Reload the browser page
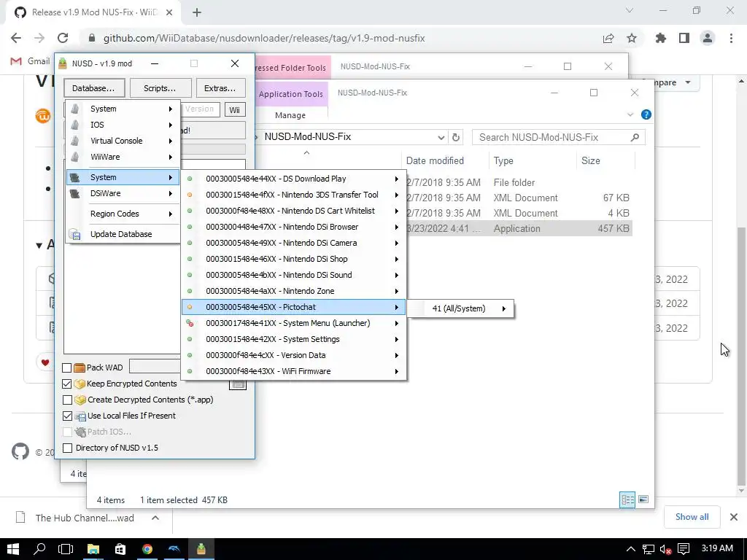The width and height of the screenshot is (747, 560). [x=63, y=38]
